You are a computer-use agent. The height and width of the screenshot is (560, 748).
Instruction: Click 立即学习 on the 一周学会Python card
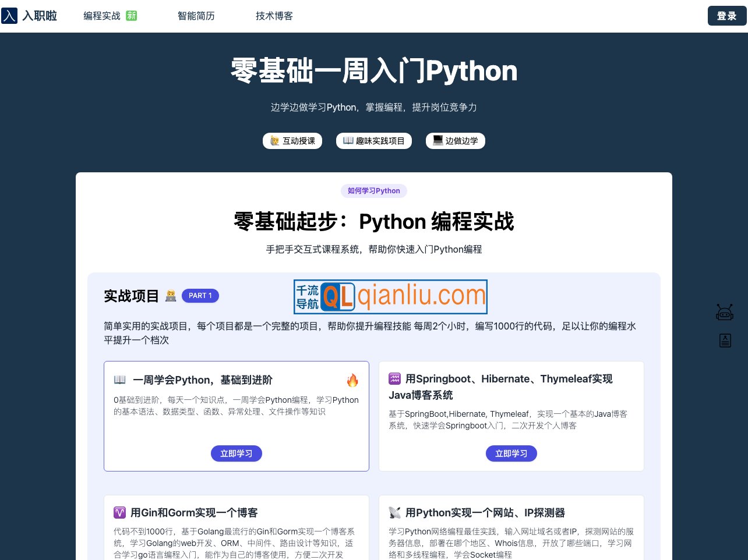coord(237,453)
